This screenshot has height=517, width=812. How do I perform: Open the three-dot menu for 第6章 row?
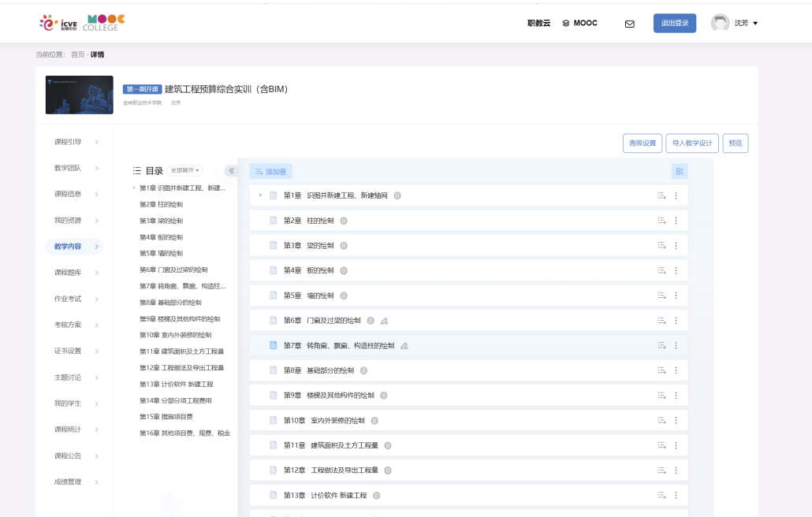click(x=676, y=320)
